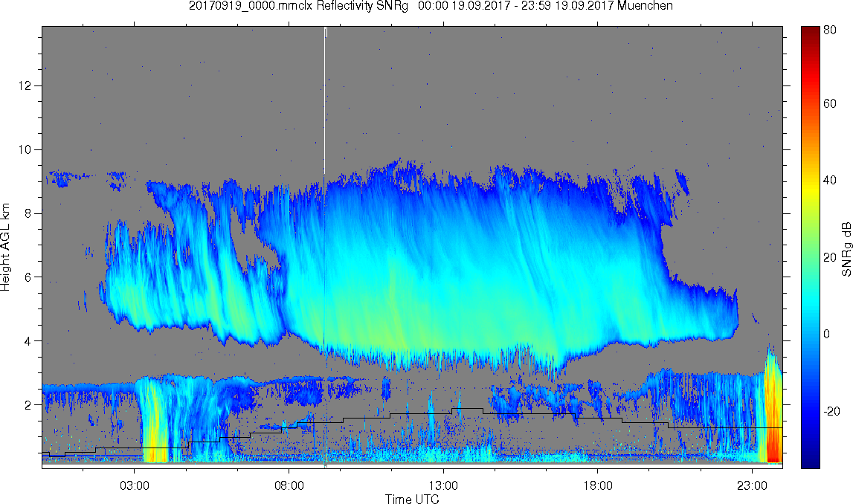Click the dark blue bottom of the colorbar
Viewport: 853px width, 504px height.
811,459
